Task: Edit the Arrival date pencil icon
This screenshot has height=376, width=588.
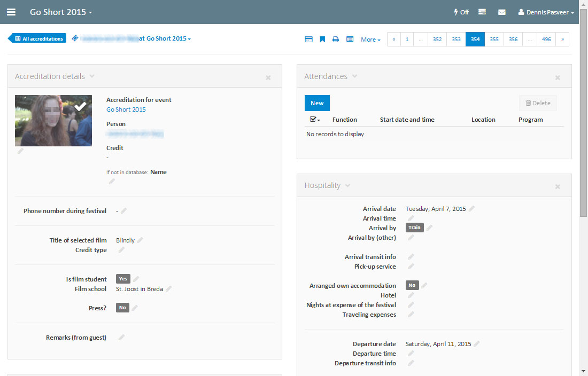Action: (x=471, y=209)
